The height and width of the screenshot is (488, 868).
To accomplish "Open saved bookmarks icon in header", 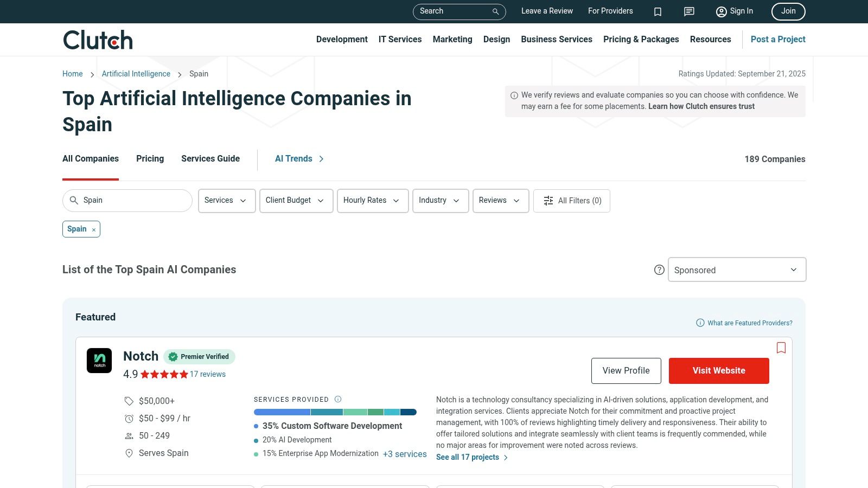I will pos(658,11).
